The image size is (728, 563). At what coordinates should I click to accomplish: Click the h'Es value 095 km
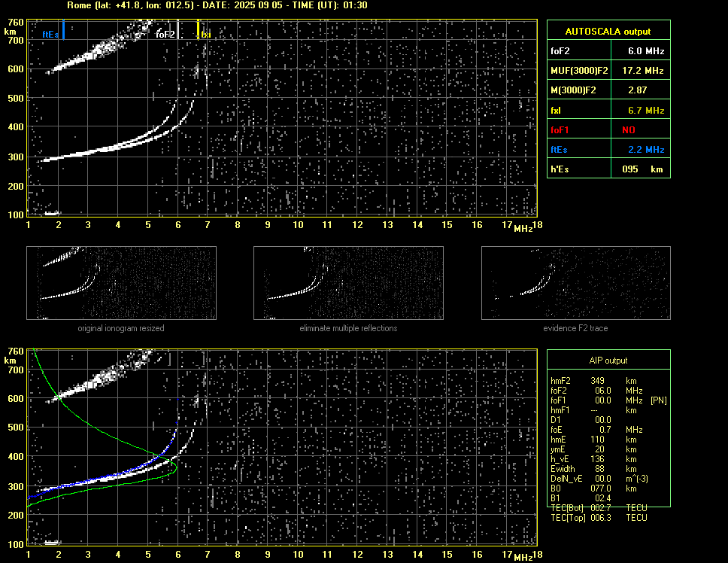642,169
